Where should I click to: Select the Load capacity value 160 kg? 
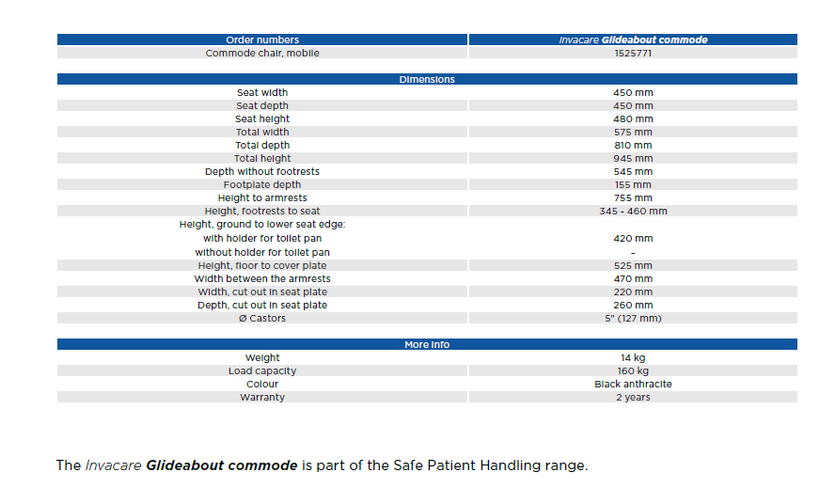633,371
